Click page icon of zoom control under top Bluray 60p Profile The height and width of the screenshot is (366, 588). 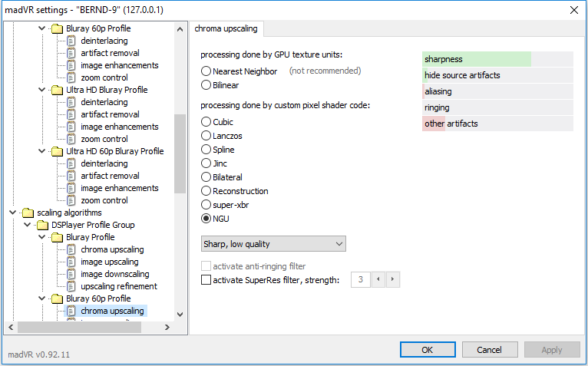click(x=71, y=77)
